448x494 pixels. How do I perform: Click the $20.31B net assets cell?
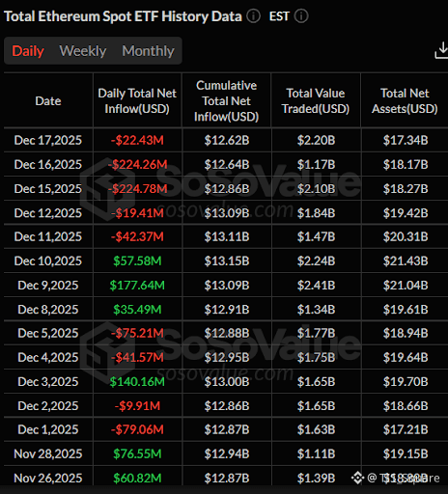[406, 236]
